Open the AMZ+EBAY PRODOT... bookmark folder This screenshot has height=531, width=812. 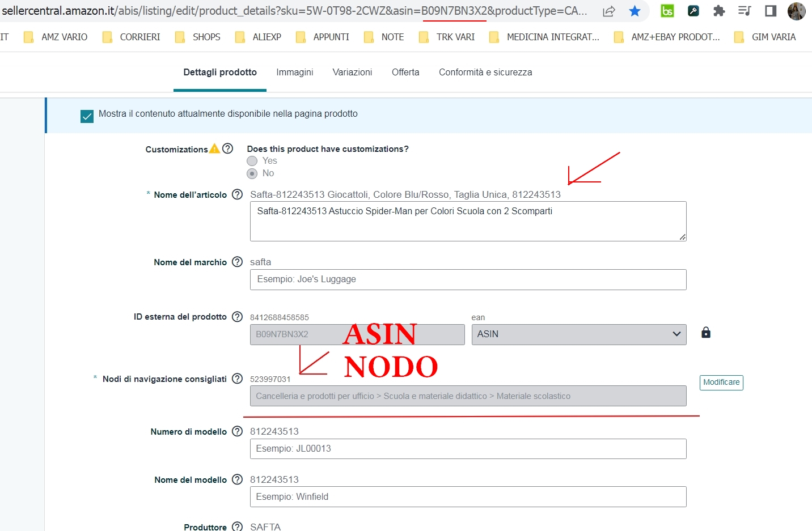[667, 37]
